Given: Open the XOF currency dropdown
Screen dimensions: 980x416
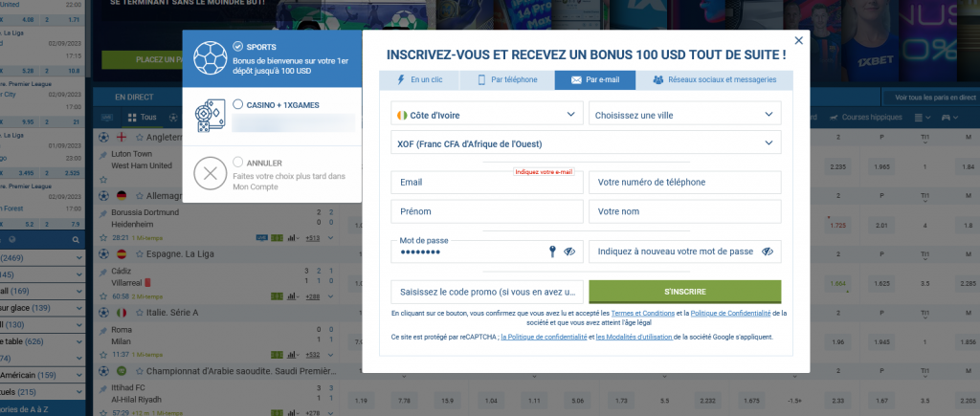Looking at the screenshot, I should (x=587, y=143).
